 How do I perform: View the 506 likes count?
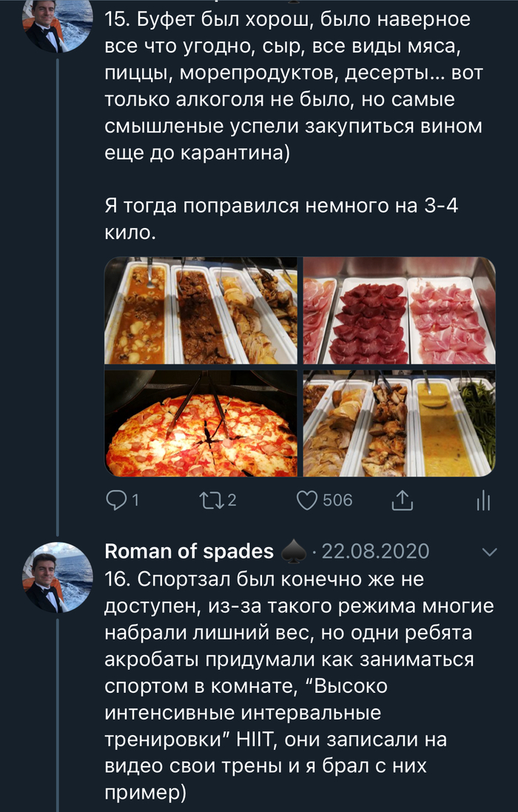(x=337, y=501)
